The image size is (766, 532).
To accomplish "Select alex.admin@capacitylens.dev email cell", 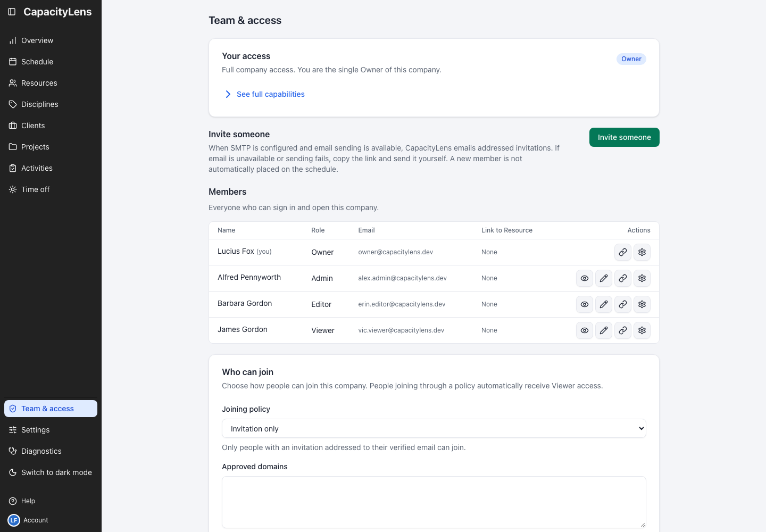I will [x=403, y=278].
